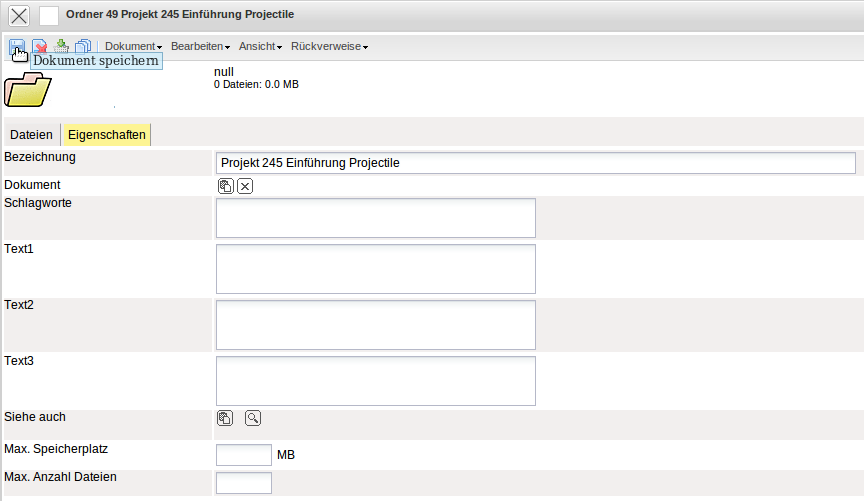Click the large yellow folder icon
This screenshot has height=501, width=864.
(x=27, y=88)
